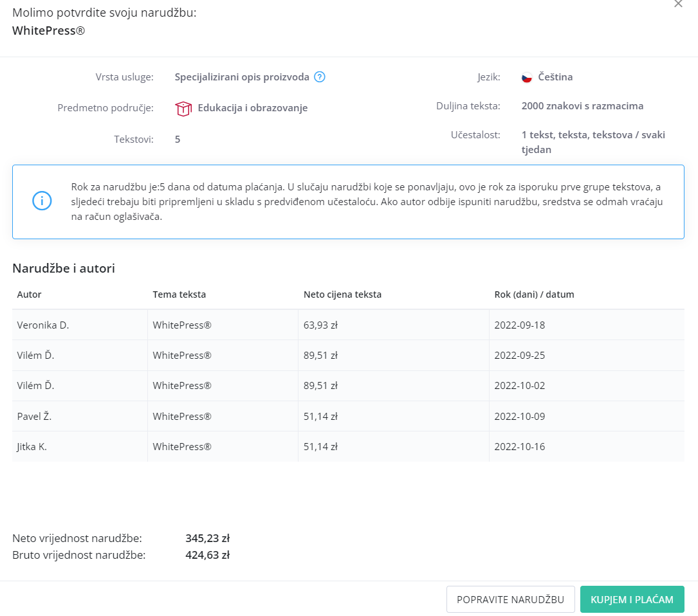Click the education box icon beside Edukacija i obrazovanje
Image resolution: width=698 pixels, height=616 pixels.
183,108
